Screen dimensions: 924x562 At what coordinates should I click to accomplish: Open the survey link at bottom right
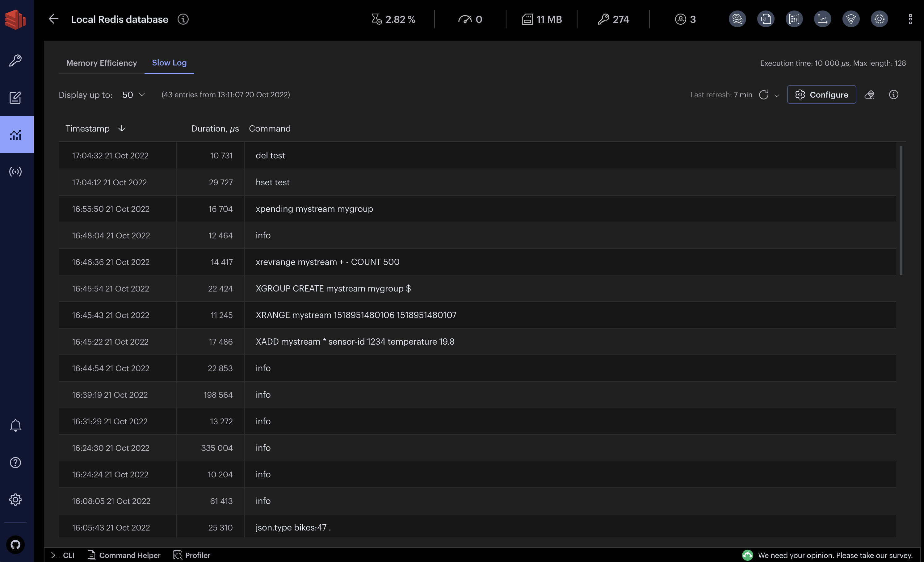coord(835,555)
